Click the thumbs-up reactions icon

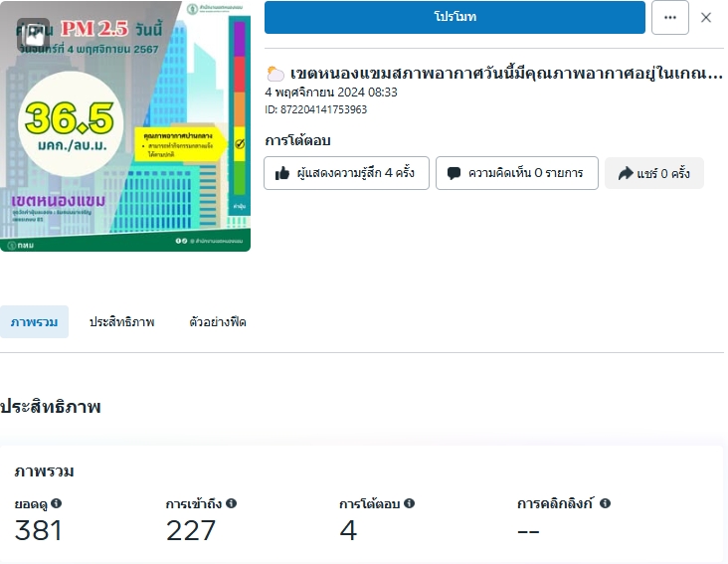(x=282, y=174)
